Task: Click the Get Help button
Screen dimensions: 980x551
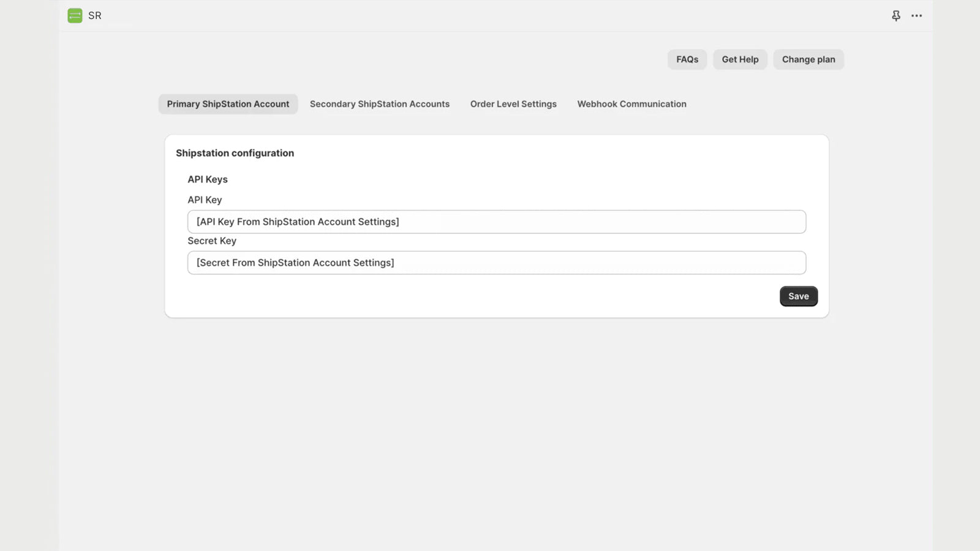Action: pyautogui.click(x=740, y=59)
